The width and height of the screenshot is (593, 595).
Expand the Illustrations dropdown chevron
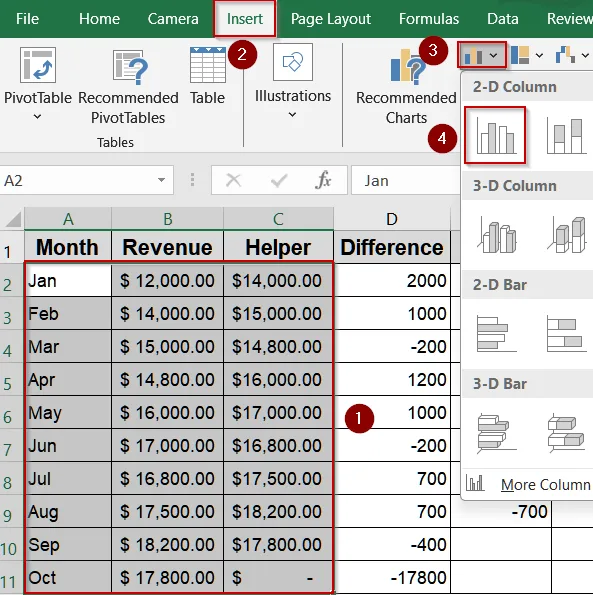click(292, 114)
